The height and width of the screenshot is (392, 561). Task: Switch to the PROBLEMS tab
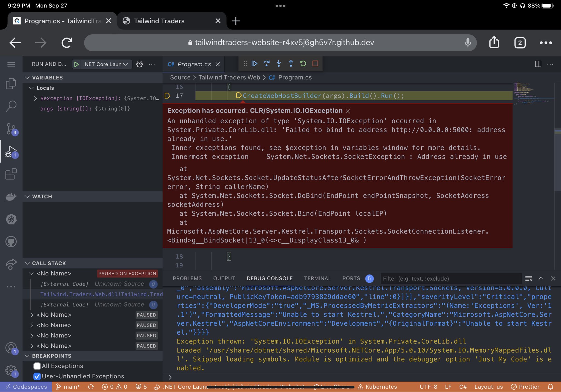coord(187,278)
